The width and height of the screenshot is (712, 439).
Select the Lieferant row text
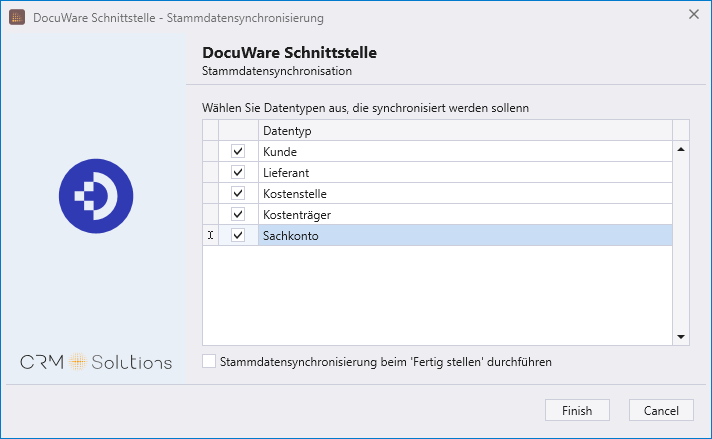[x=286, y=173]
